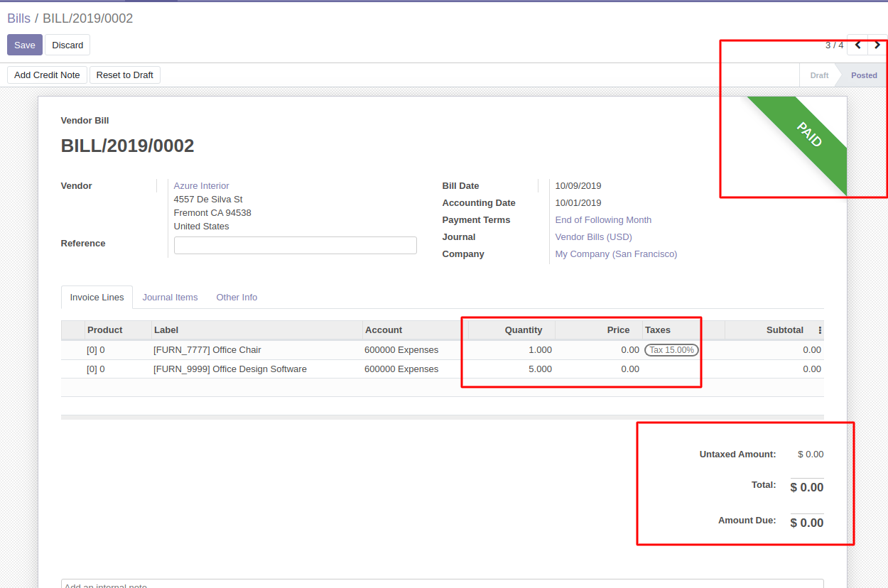Click Add Credit Note
This screenshot has height=588, width=888.
point(46,75)
